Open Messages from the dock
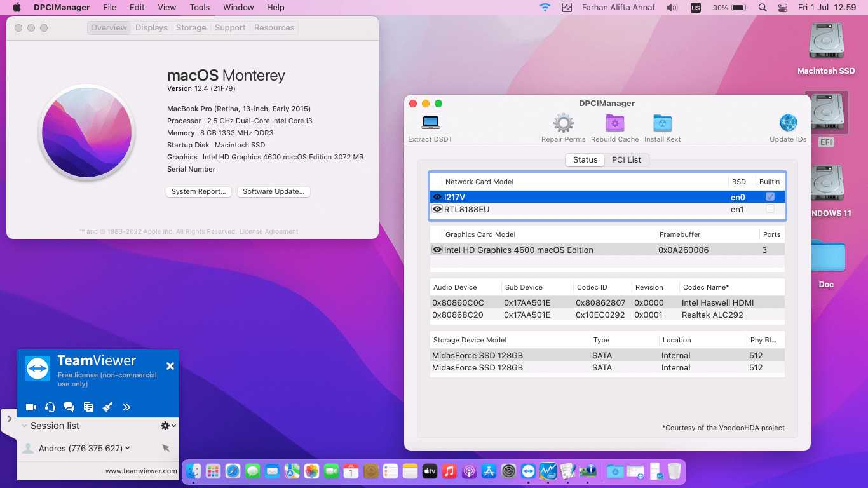The height and width of the screenshot is (488, 868). (252, 471)
